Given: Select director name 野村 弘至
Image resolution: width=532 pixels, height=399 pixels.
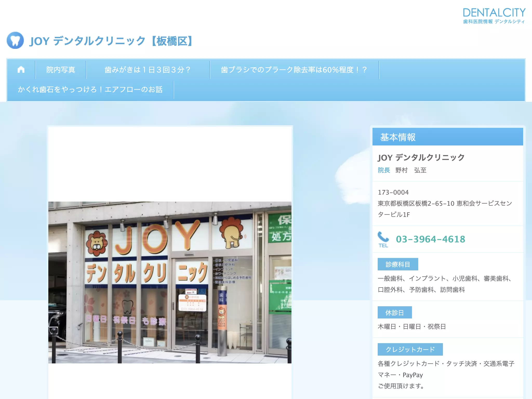Looking at the screenshot, I should tap(411, 170).
